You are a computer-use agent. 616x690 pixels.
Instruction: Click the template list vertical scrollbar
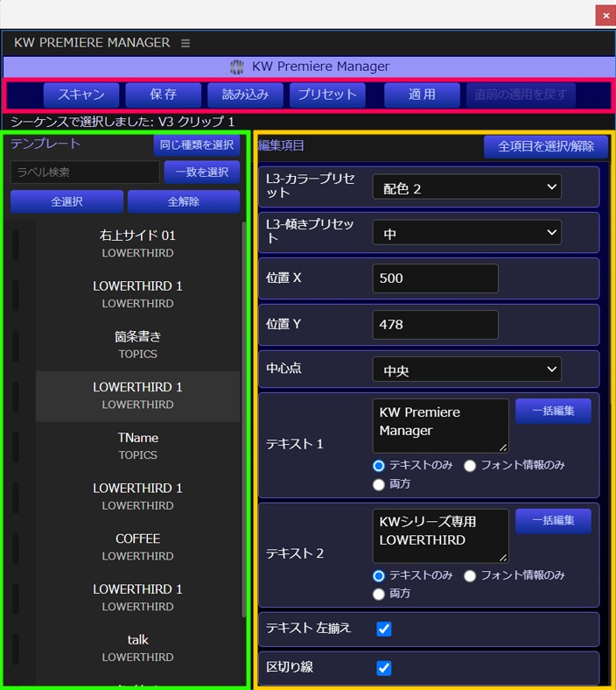click(244, 420)
